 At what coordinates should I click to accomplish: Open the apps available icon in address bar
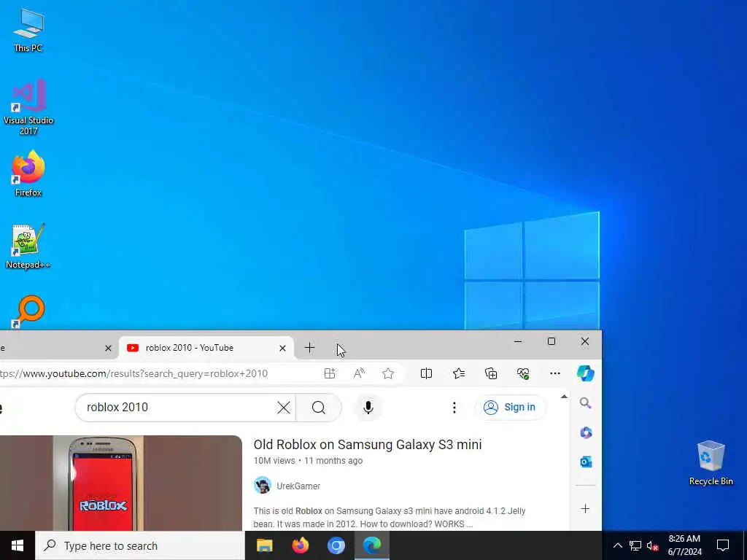pyautogui.click(x=330, y=374)
